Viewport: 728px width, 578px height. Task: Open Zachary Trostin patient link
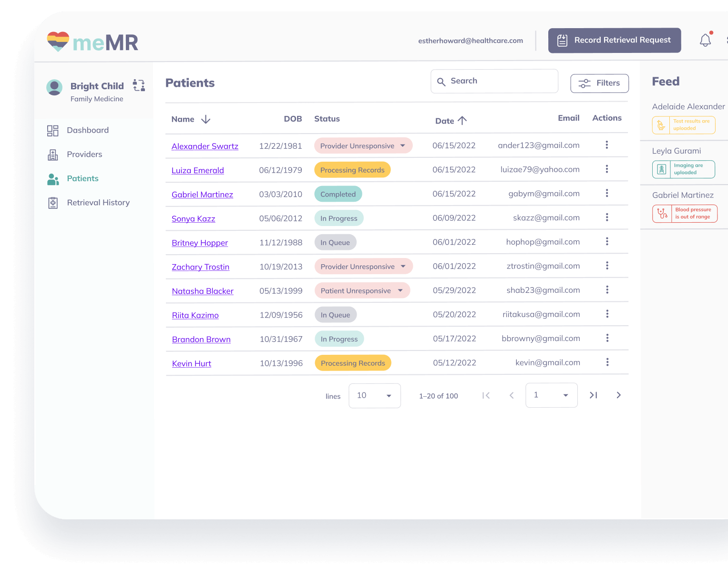coord(201,267)
